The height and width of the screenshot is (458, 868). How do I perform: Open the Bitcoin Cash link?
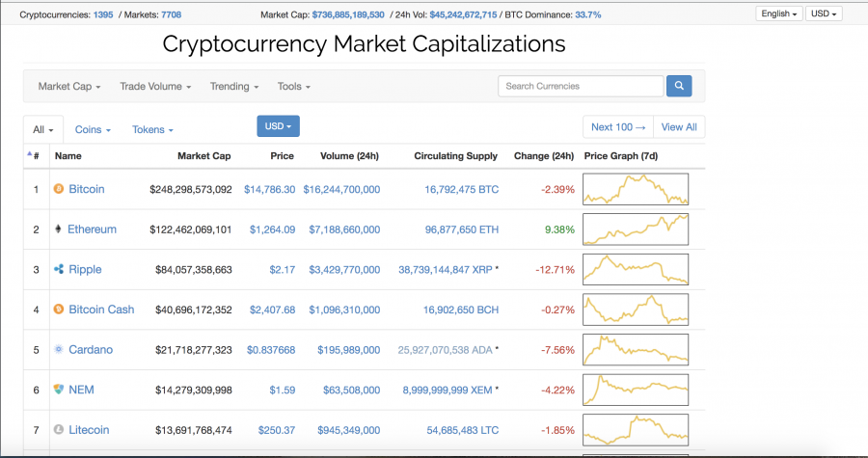tap(101, 310)
